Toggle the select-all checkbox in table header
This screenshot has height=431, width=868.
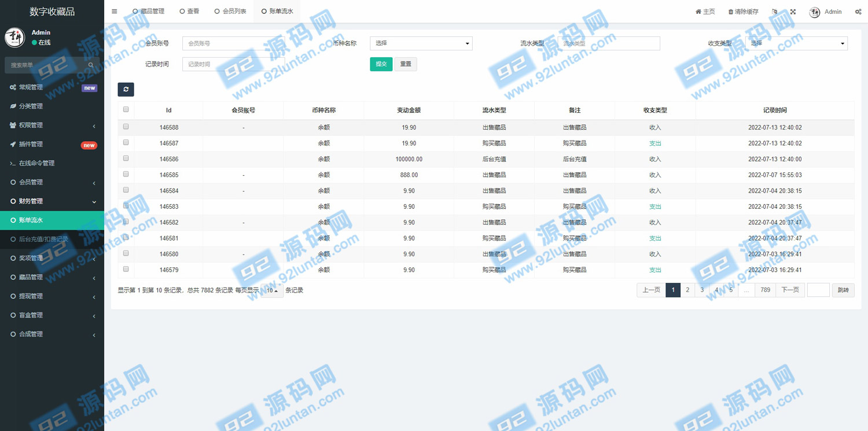126,109
